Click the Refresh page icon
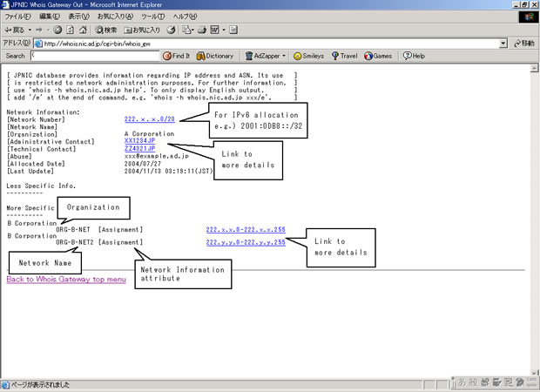Viewport: 540px width, 392px height. pos(71,30)
